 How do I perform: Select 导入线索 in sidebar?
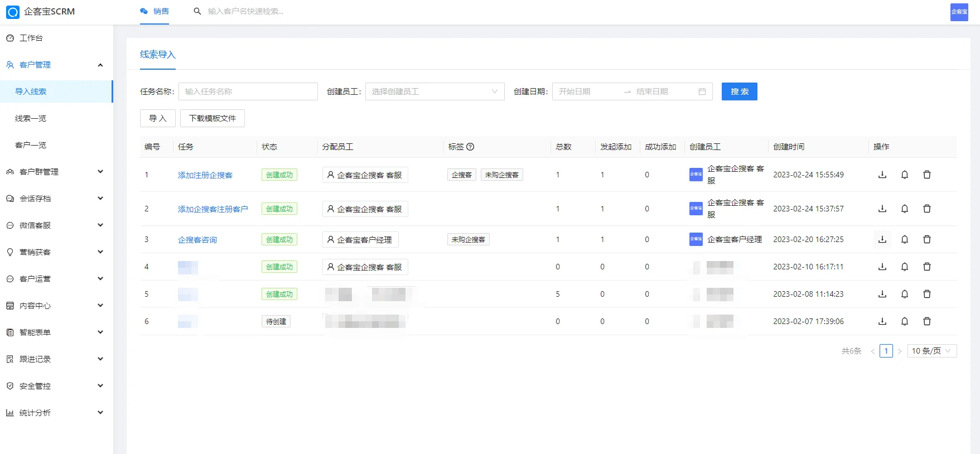(56, 91)
